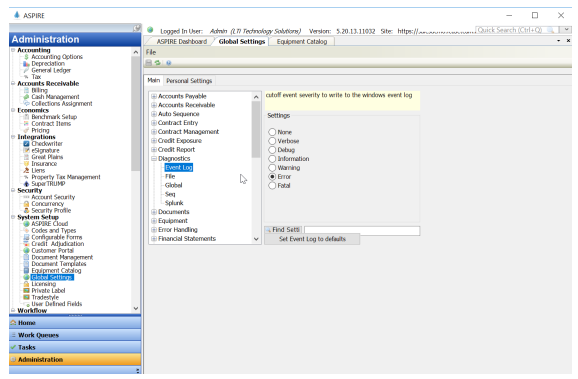The width and height of the screenshot is (578, 379).
Task: Open Administration navigation section
Action: (x=75, y=359)
